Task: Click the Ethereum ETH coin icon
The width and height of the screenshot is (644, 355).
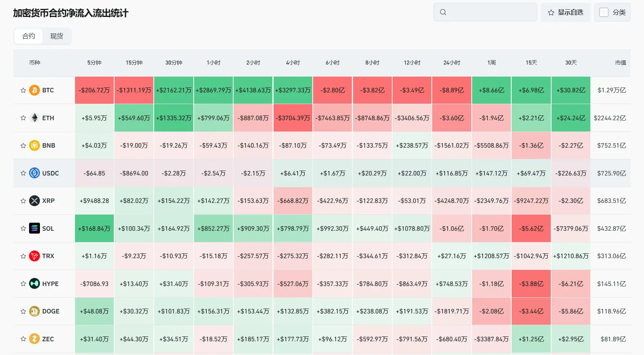Action: pos(34,118)
